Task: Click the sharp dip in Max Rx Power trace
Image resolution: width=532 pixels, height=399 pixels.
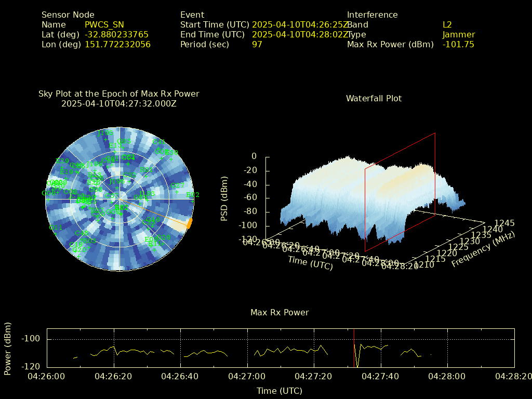Action: 357,365
